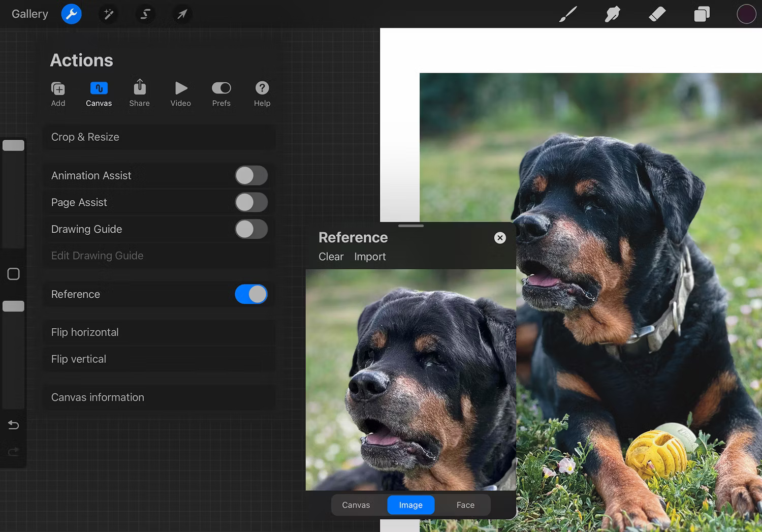Select the Selections tool

pos(145,14)
